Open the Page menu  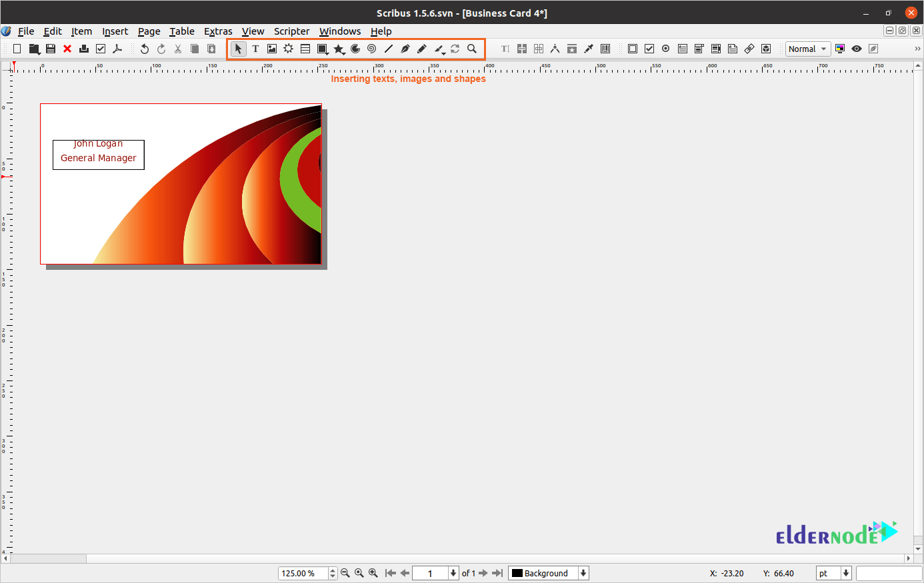pyautogui.click(x=149, y=31)
